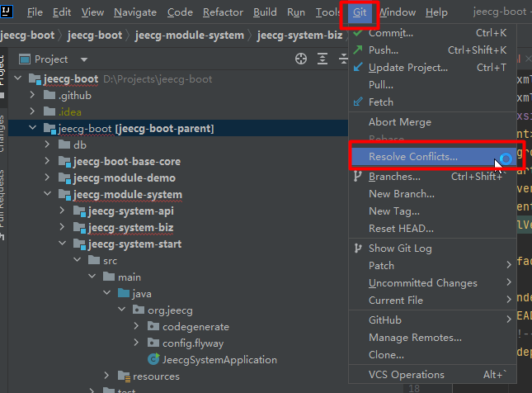532x393 pixels.
Task: Select the java source folder icon
Action: [x=124, y=293]
